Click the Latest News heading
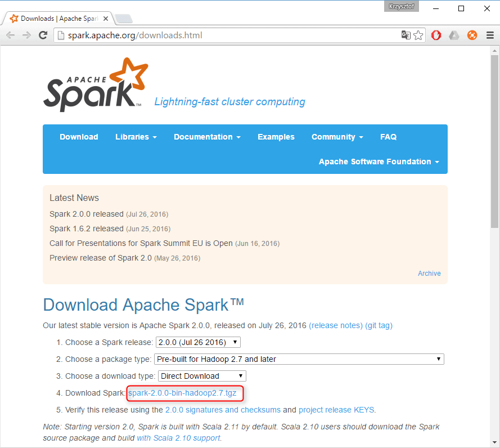Viewport: 500px width, 448px height. coord(74,198)
